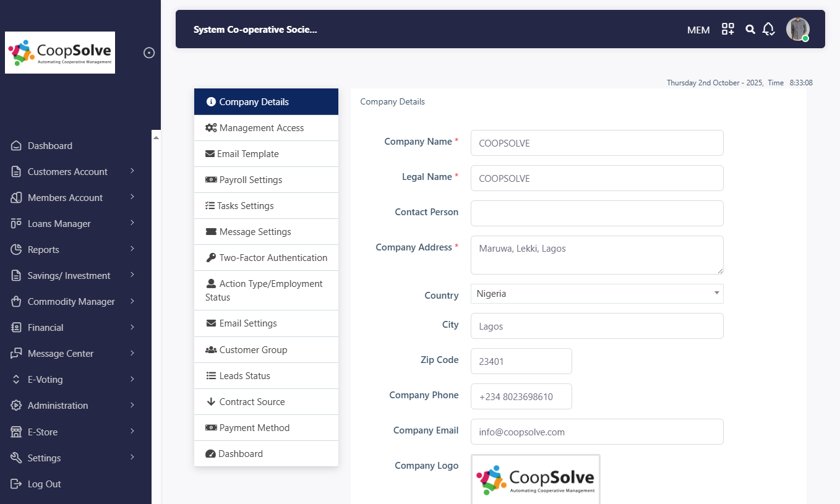Click the Two-Factor Authentication key icon
The height and width of the screenshot is (504, 840).
pos(211,258)
